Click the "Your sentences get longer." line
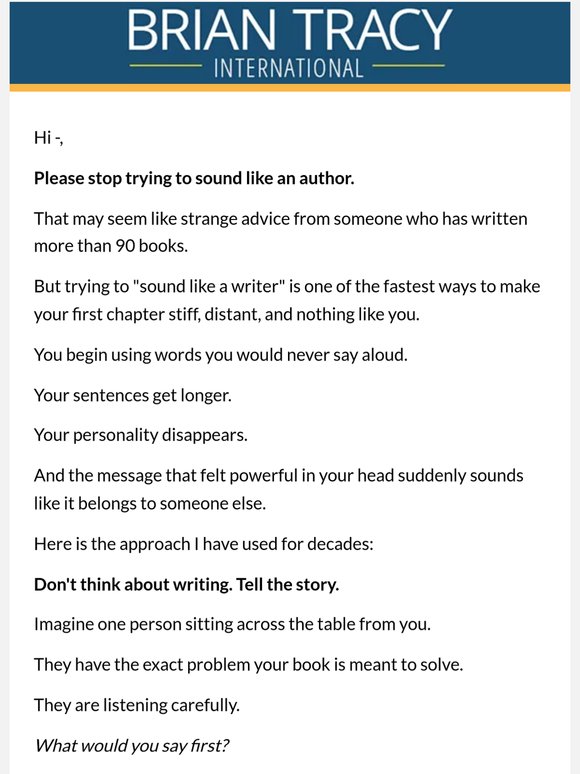Image resolution: width=580 pixels, height=774 pixels. [132, 395]
